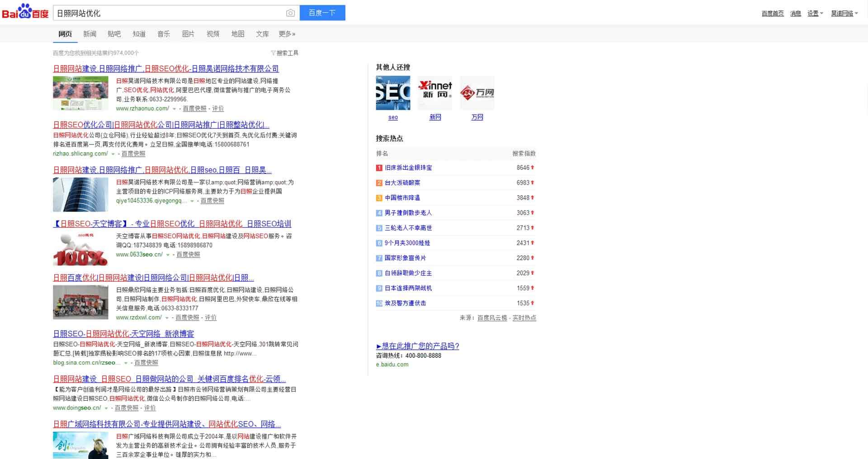Open 百度快照 for www.rzhaonuo.com
Screen dimensions: 868x459
[x=194, y=108]
